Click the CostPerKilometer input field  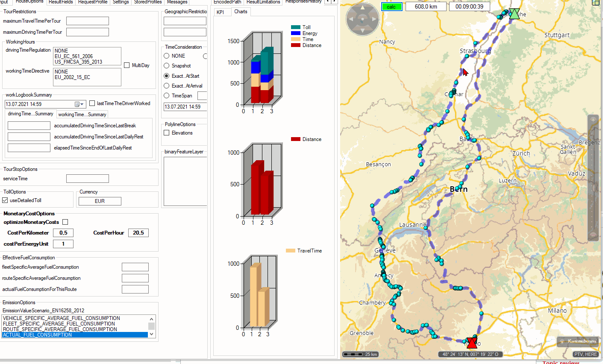(63, 233)
